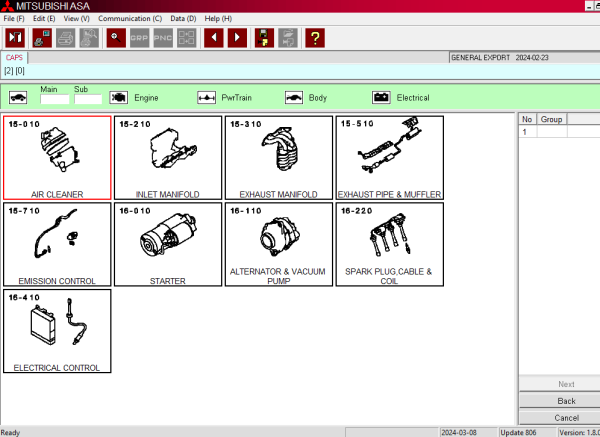This screenshot has width=600, height=437.
Task: Click the GRP toolbar button
Action: click(139, 38)
